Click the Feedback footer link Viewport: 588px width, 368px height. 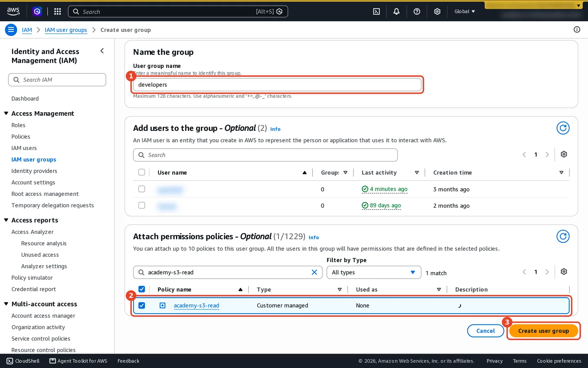[x=128, y=361]
